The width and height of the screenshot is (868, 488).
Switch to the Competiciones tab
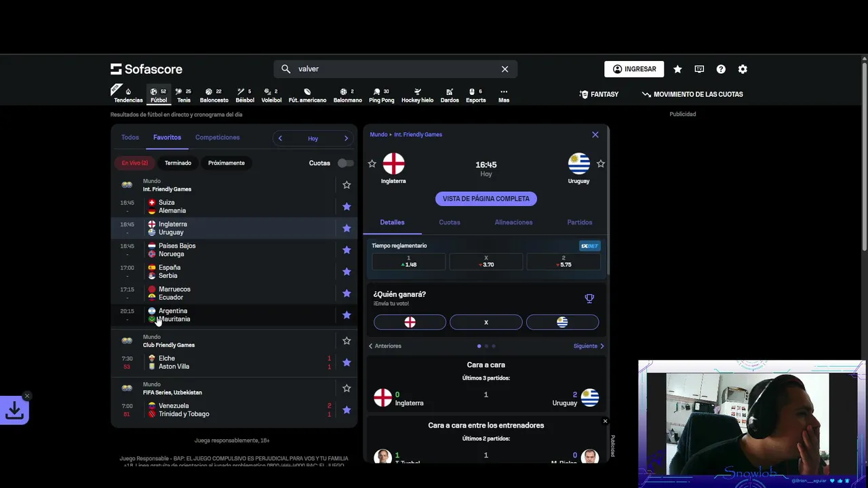(x=217, y=138)
